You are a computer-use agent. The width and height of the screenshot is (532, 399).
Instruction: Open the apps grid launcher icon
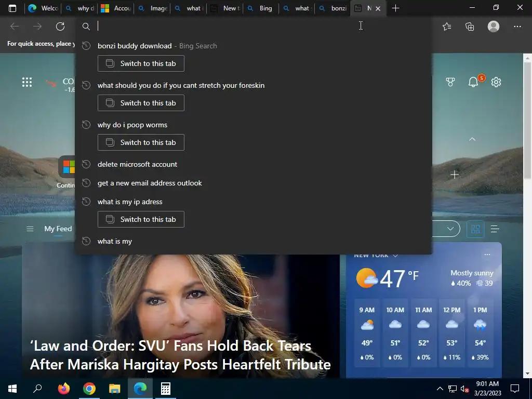click(x=27, y=82)
